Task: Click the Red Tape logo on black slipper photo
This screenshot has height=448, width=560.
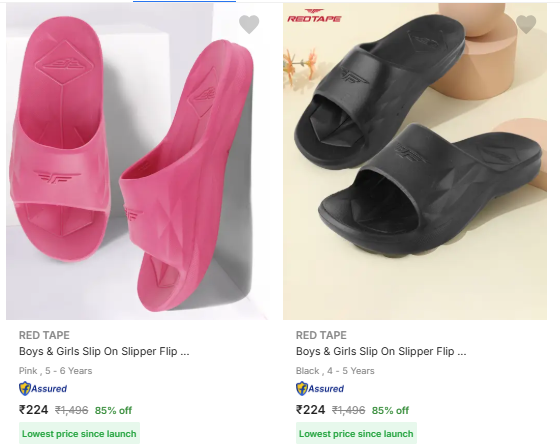Action: tap(314, 16)
